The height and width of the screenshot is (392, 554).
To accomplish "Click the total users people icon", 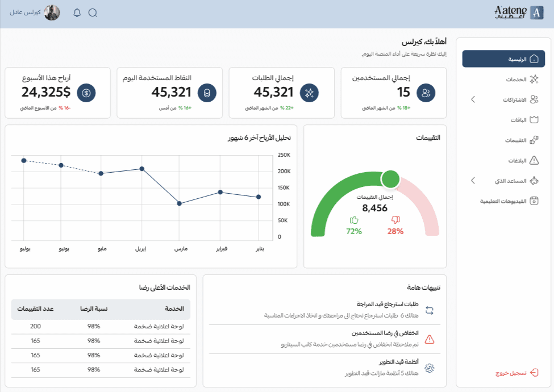I will [x=426, y=93].
